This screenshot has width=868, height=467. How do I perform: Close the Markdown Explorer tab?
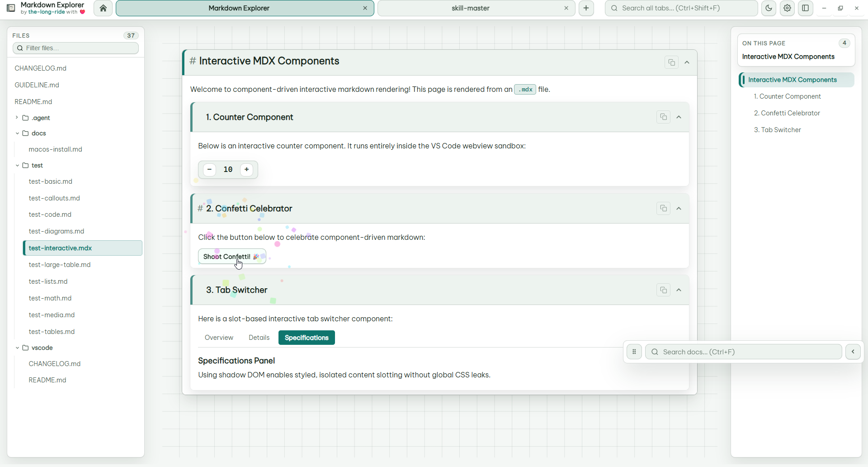(x=365, y=8)
